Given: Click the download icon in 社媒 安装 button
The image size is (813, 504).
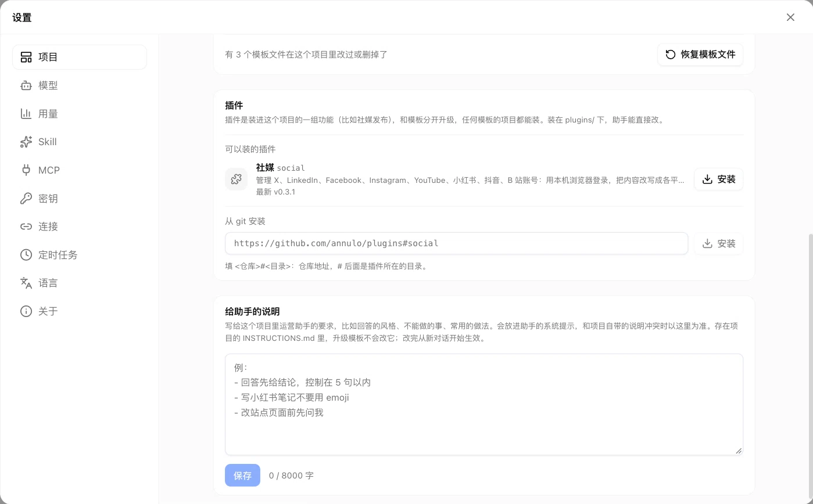Looking at the screenshot, I should point(707,179).
